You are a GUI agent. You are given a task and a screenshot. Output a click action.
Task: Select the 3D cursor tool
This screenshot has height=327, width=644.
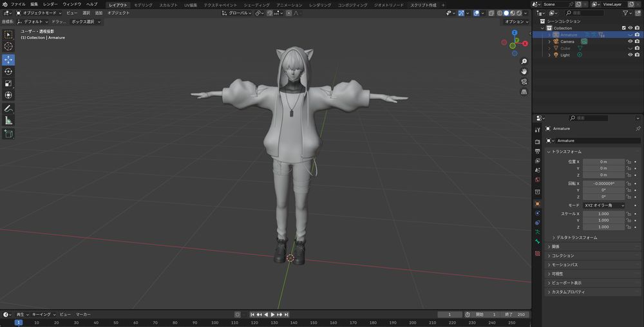pyautogui.click(x=8, y=46)
